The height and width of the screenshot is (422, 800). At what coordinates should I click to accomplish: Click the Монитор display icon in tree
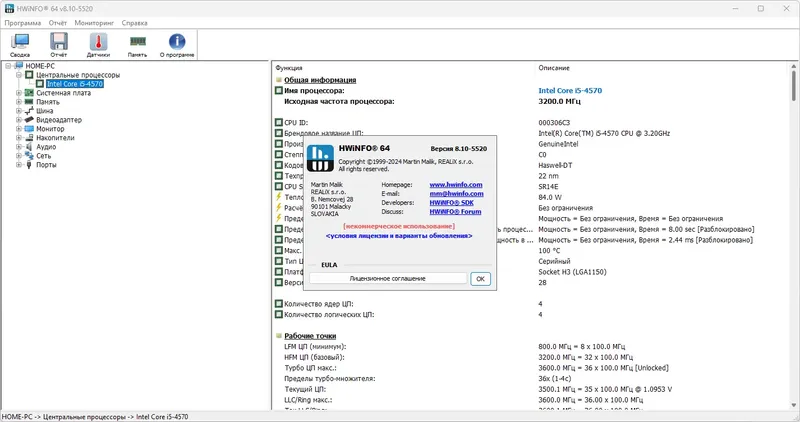point(29,129)
